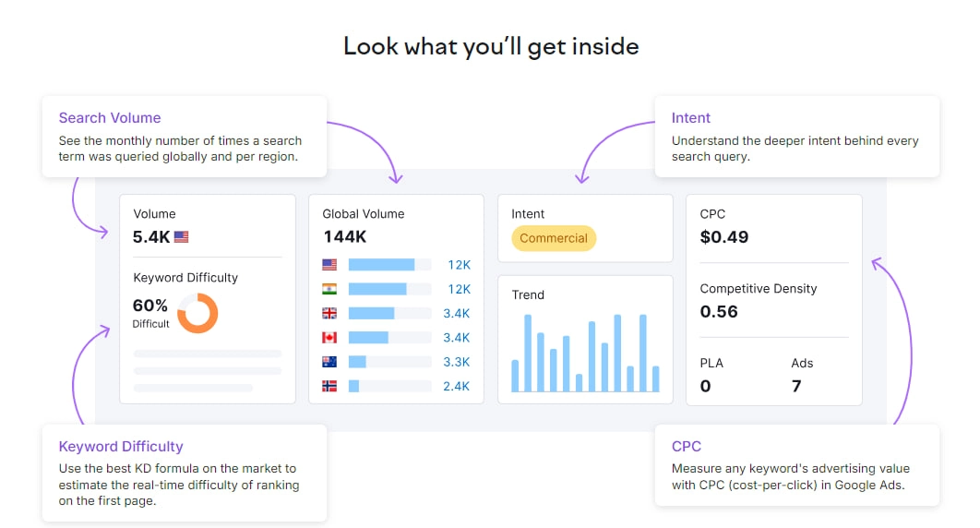Click the purple CPC callout heading

[687, 446]
